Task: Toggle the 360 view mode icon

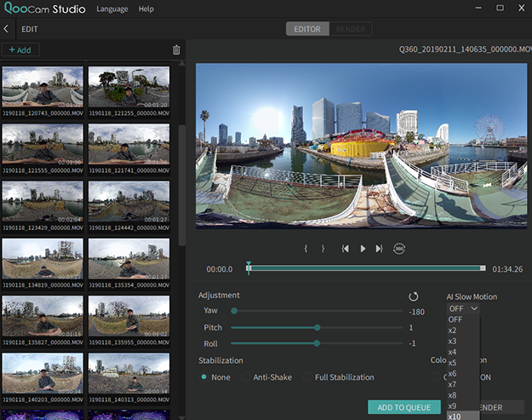Action: tap(398, 249)
